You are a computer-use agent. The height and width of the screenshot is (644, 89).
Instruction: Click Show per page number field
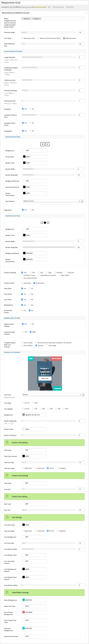81,32
